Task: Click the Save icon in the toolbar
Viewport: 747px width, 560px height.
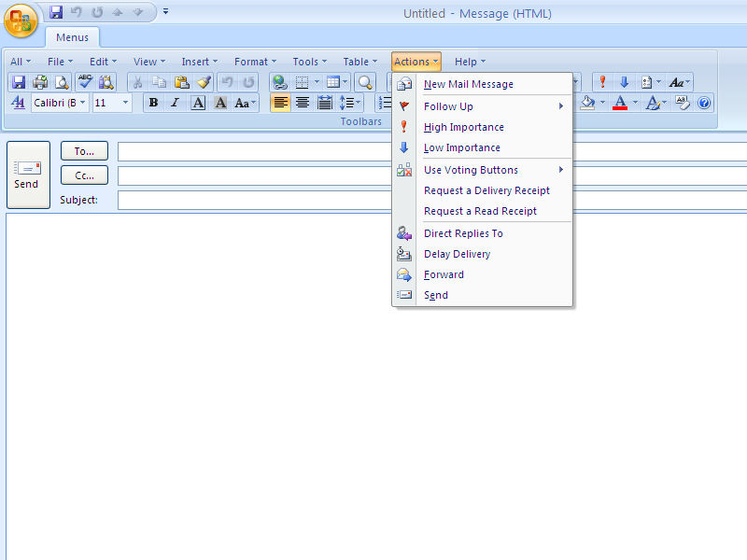Action: pyautogui.click(x=19, y=82)
